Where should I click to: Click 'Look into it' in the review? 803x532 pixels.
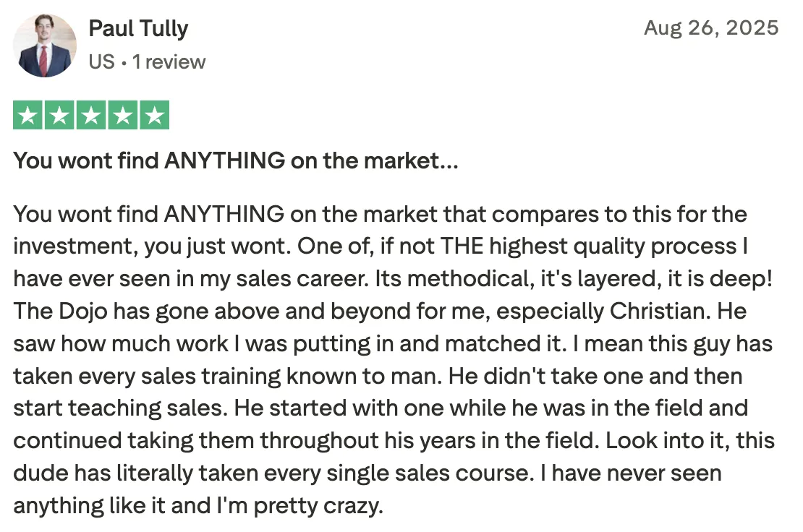(664, 440)
